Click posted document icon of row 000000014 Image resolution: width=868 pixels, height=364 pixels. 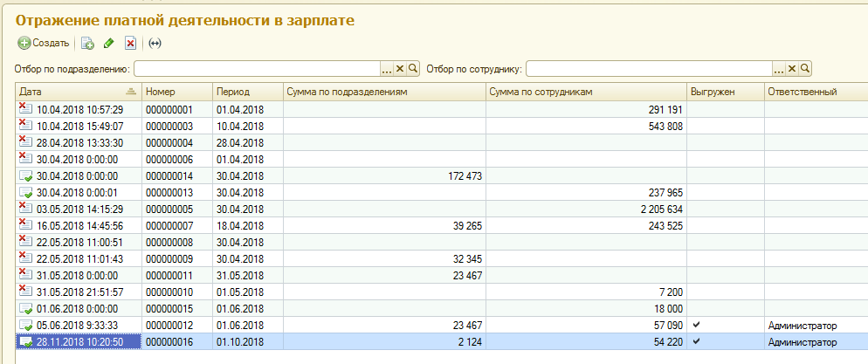(x=25, y=176)
